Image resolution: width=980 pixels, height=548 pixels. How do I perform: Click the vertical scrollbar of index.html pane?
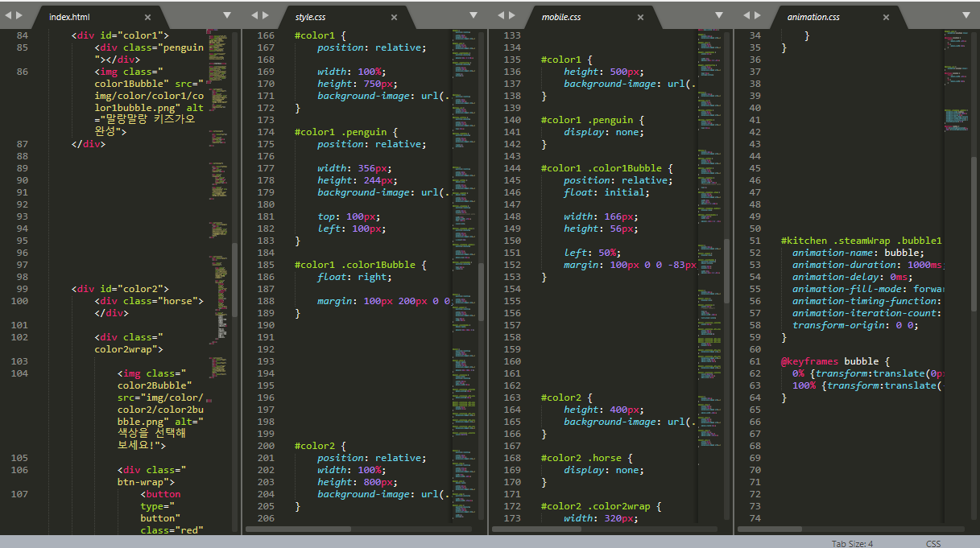tap(235, 282)
